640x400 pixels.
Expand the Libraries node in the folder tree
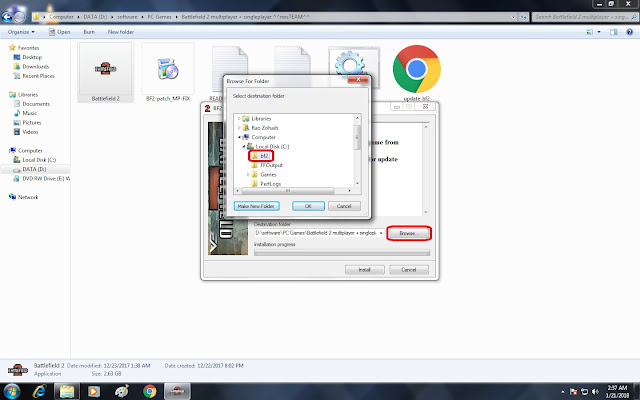pos(239,118)
